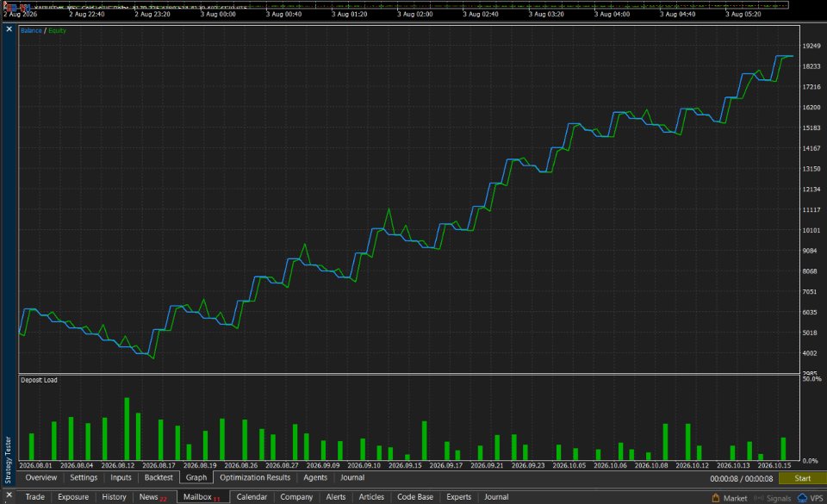Open the Exposure tab
The image size is (827, 504).
[73, 496]
